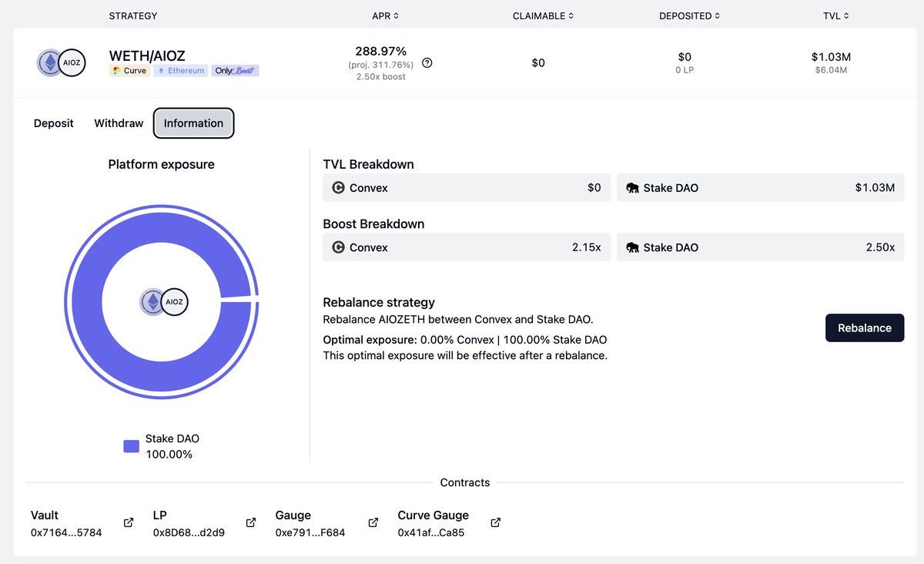Click Stake DAO logo in Boost Breakdown
The height and width of the screenshot is (564, 924).
[x=632, y=247]
